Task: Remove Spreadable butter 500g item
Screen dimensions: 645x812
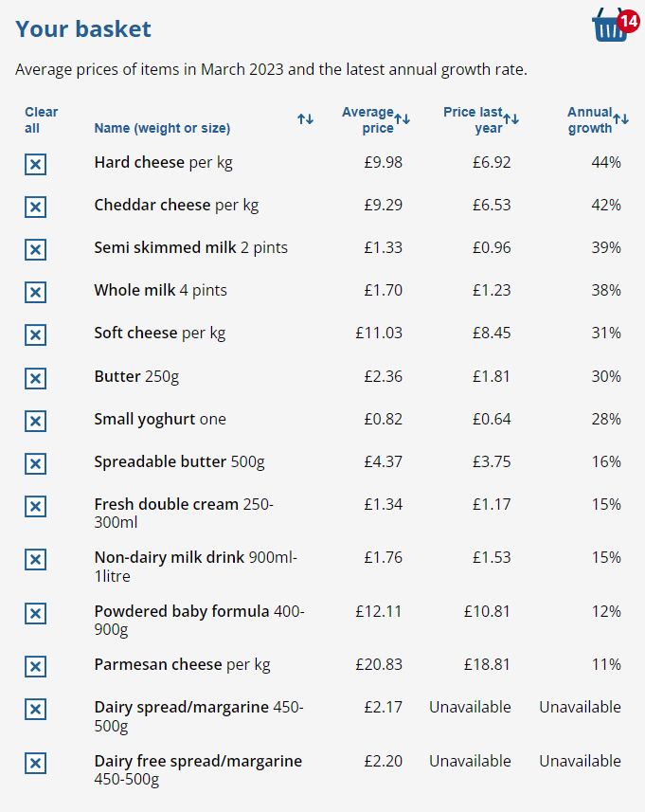Action: (35, 463)
